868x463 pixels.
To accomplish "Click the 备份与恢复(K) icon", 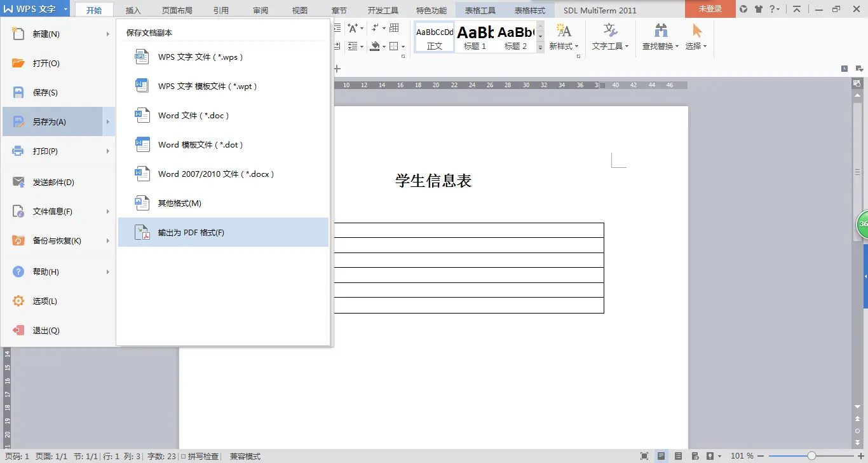I will coord(18,241).
